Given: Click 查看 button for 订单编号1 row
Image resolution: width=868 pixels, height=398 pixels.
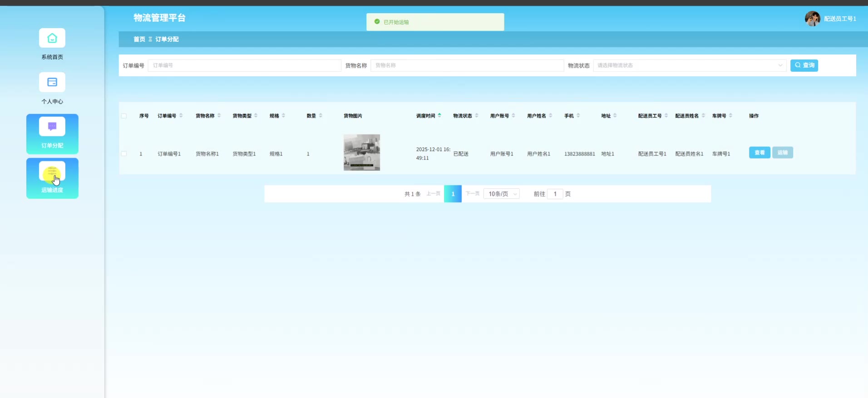Looking at the screenshot, I should click(759, 153).
